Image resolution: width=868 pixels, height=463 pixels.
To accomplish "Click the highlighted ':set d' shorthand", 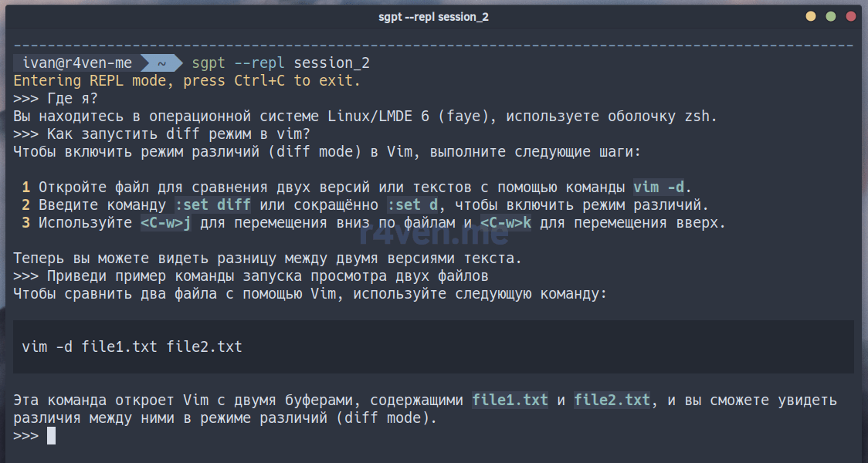I will [412, 205].
